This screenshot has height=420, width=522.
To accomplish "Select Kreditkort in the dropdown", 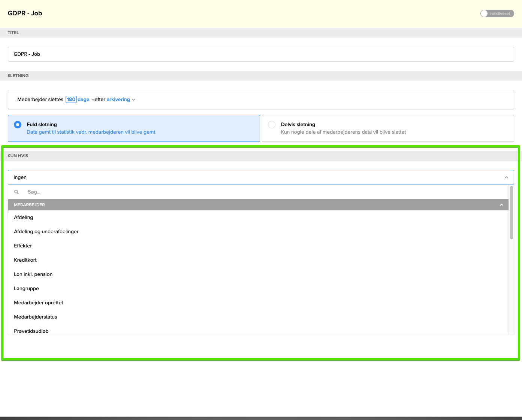I will coord(25,260).
